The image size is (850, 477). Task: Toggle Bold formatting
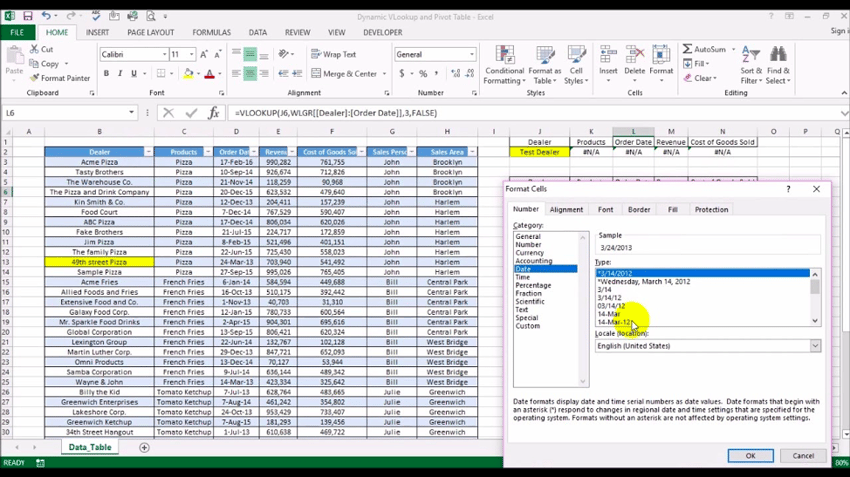pos(106,73)
